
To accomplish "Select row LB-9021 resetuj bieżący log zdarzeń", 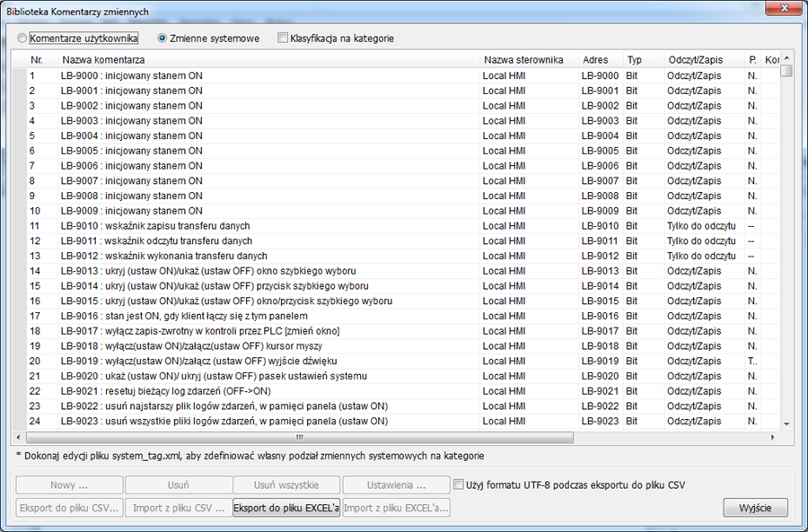I will click(395, 391).
